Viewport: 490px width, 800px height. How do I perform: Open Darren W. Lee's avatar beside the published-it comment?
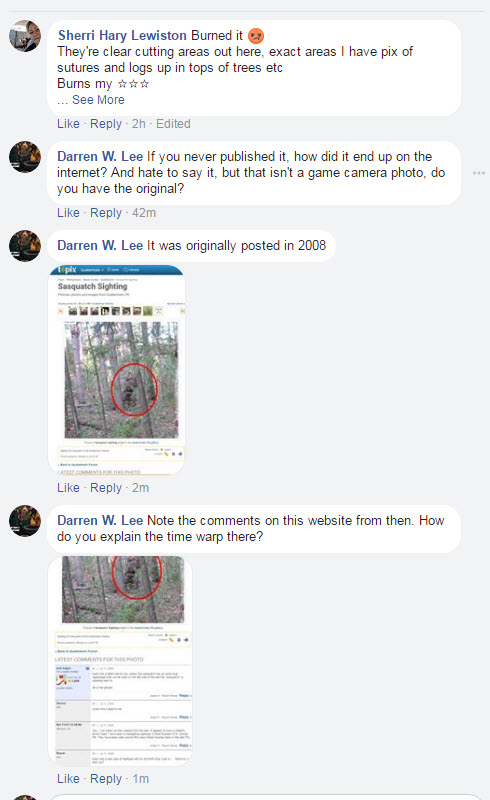[x=24, y=157]
